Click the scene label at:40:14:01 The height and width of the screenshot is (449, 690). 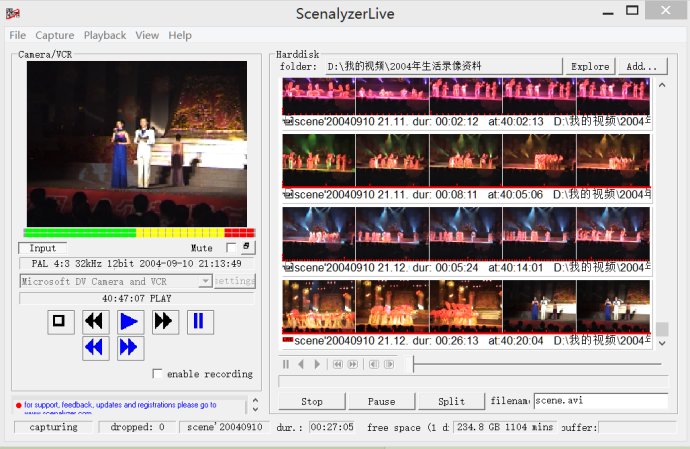click(515, 268)
